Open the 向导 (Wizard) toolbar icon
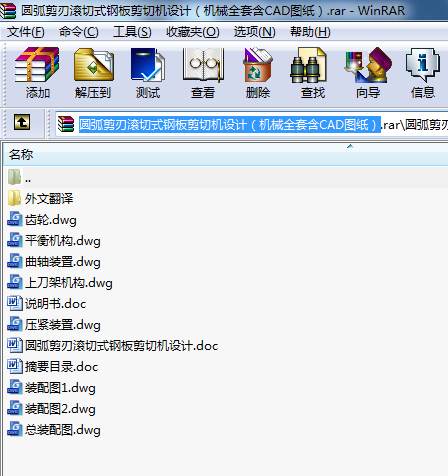Viewport: 448px width, 476px height. [x=368, y=65]
